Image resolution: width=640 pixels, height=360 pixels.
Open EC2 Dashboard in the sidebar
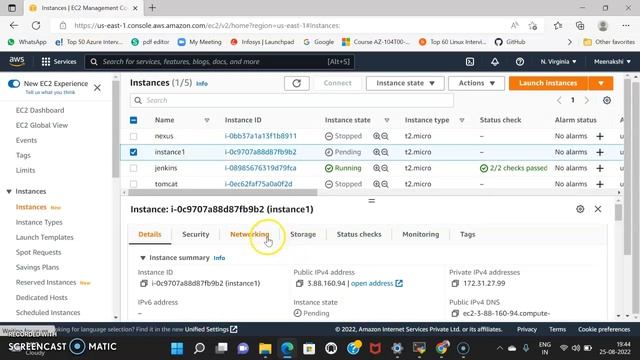click(x=40, y=110)
